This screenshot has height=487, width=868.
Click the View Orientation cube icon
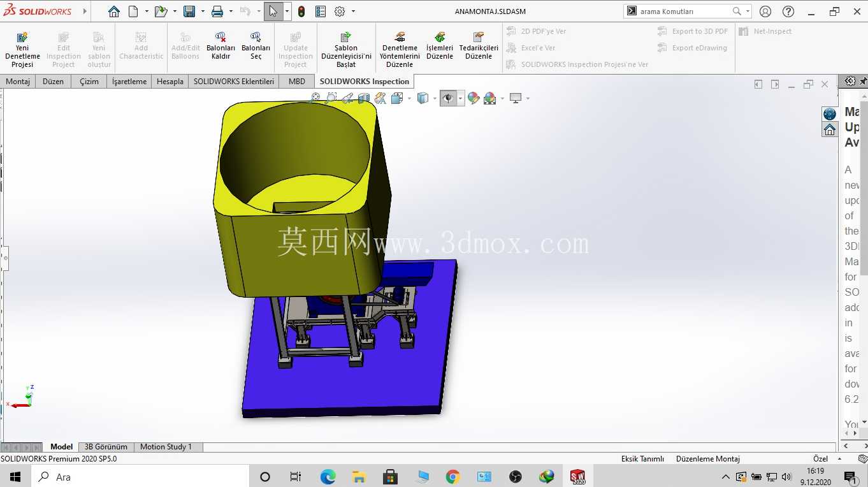(396, 98)
